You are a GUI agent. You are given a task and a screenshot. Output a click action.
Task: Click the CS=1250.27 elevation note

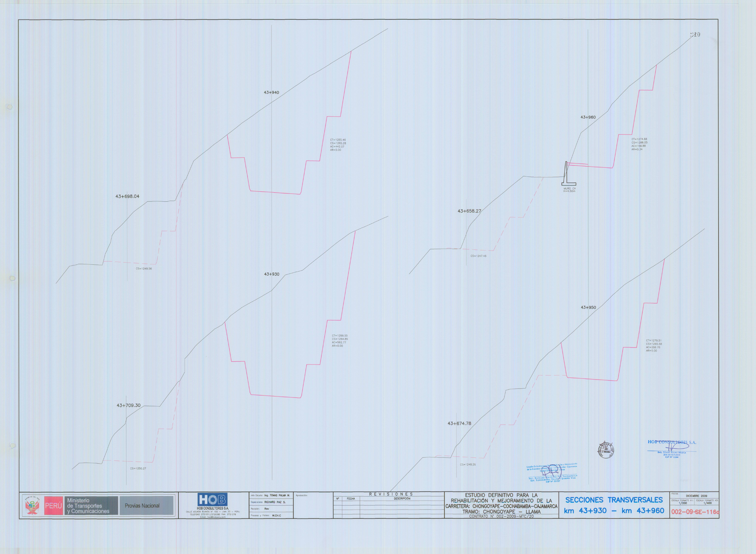(138, 469)
